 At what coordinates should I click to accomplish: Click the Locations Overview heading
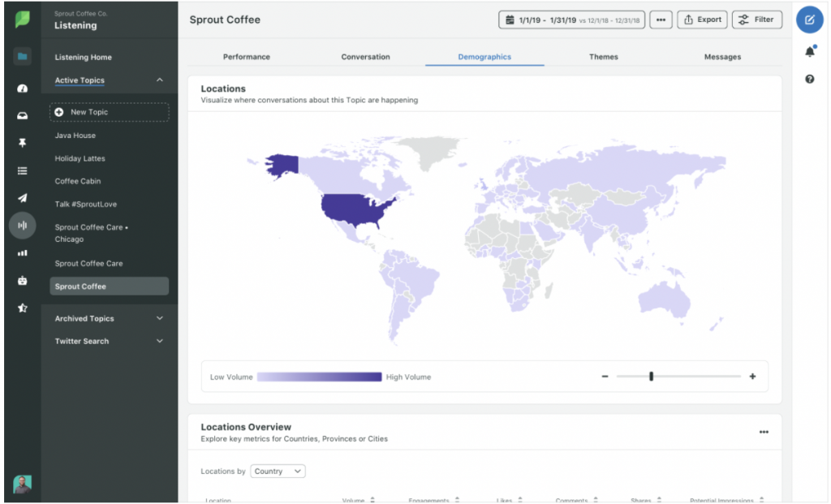[x=246, y=427]
